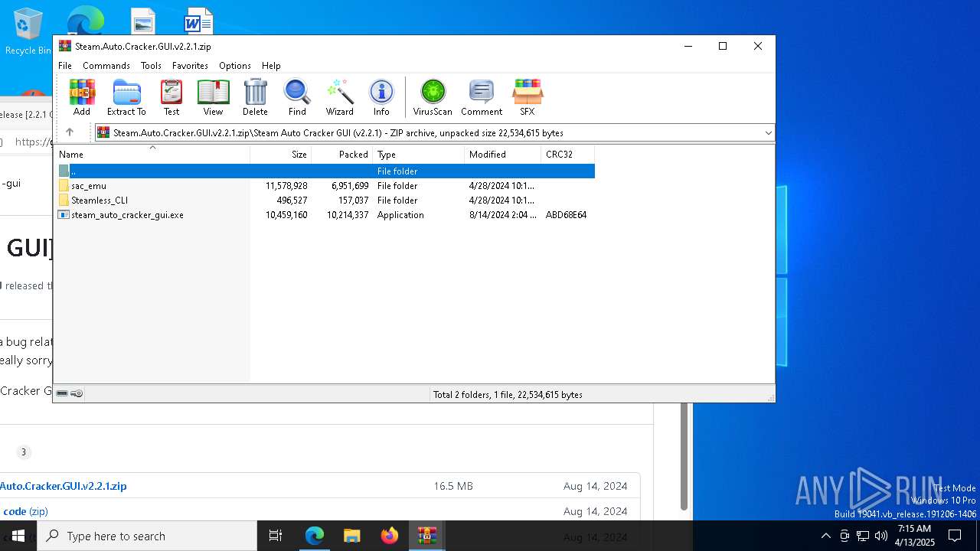The height and width of the screenshot is (551, 980).
Task: Click the archive path address field
Action: point(434,133)
